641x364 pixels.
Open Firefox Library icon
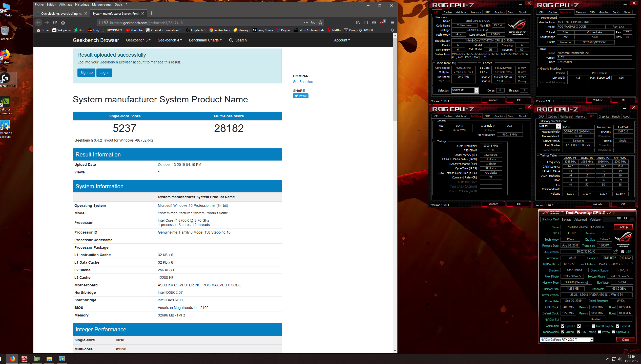(x=358, y=22)
